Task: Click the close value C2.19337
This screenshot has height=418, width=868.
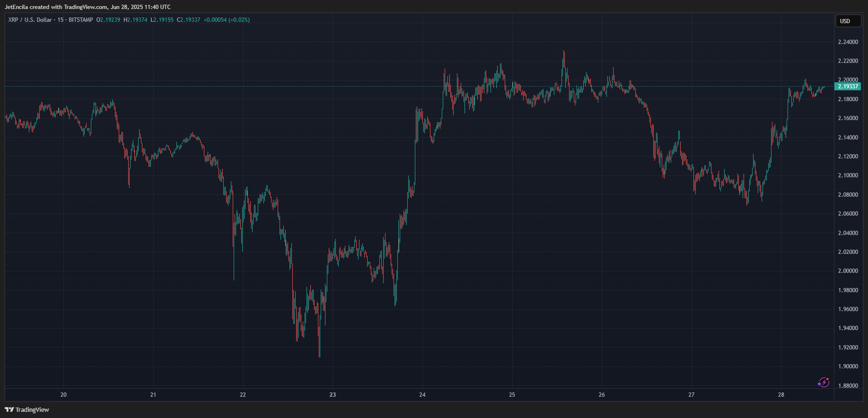Action: [189, 20]
